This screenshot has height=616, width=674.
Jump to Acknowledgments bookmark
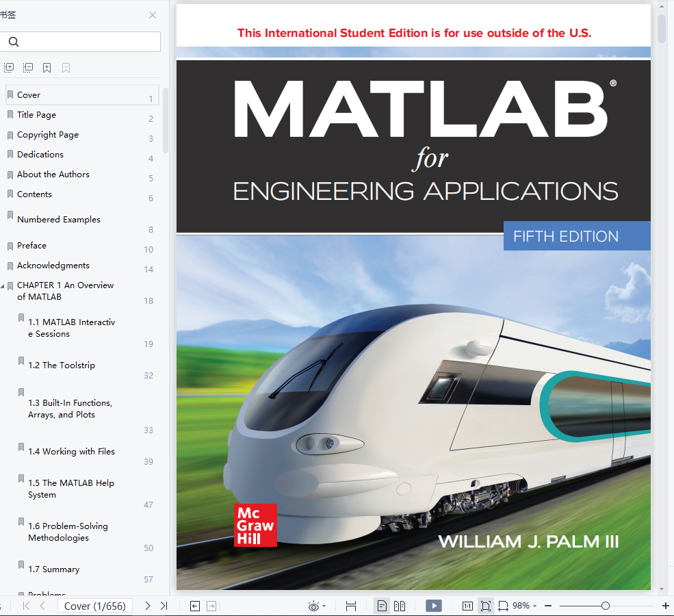(53, 266)
